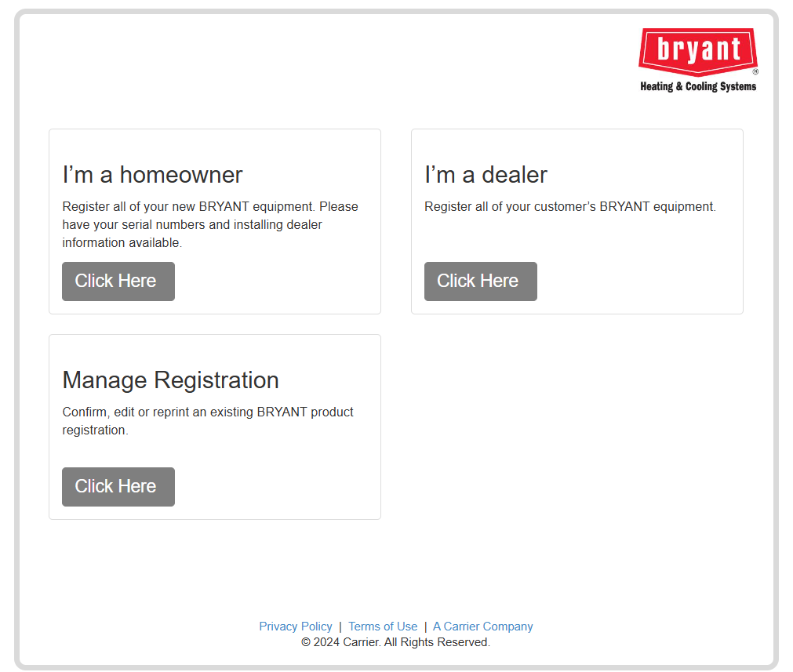This screenshot has height=672, width=793.
Task: Click the I'm a dealer heading
Action: click(486, 174)
